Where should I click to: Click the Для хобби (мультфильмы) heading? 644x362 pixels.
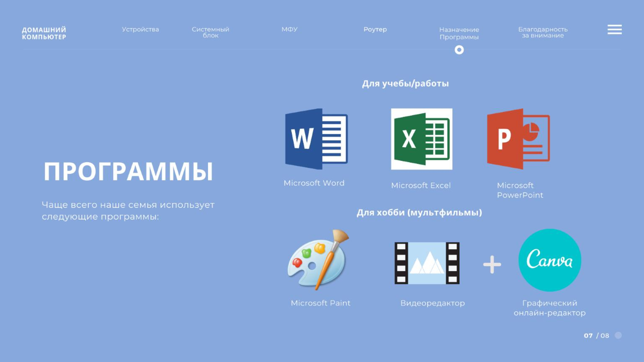pos(419,213)
